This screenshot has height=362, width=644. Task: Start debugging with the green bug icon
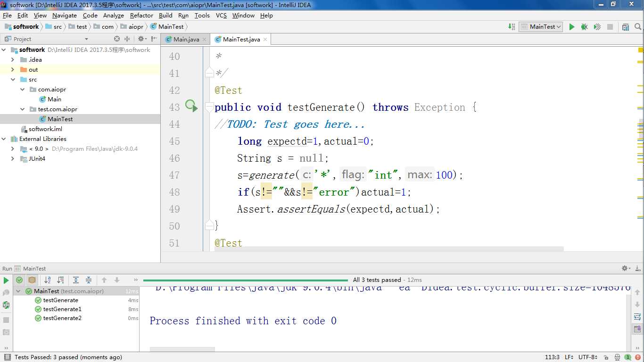[x=584, y=27]
